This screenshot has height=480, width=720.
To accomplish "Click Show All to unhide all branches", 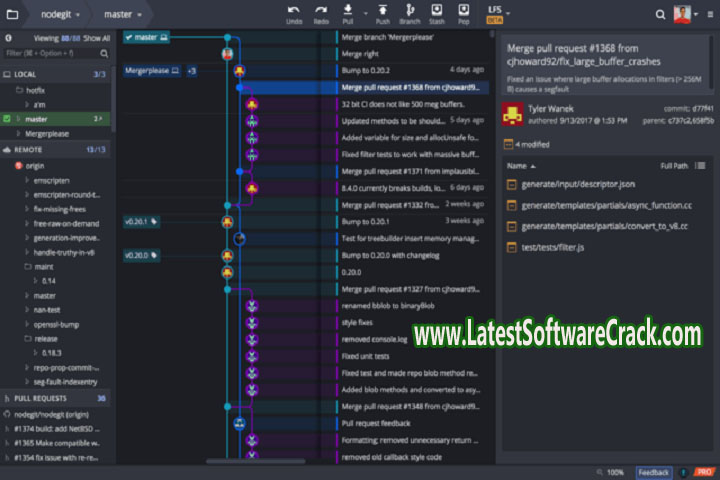I will [97, 37].
